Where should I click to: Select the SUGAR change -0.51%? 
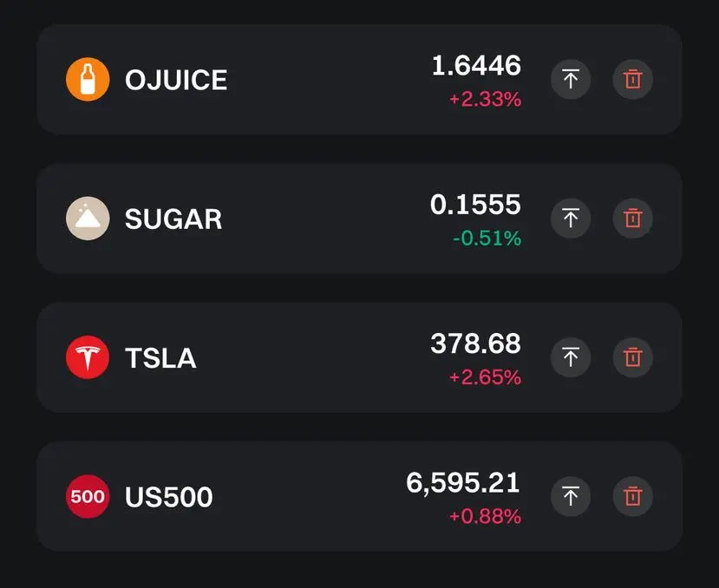[x=487, y=238]
